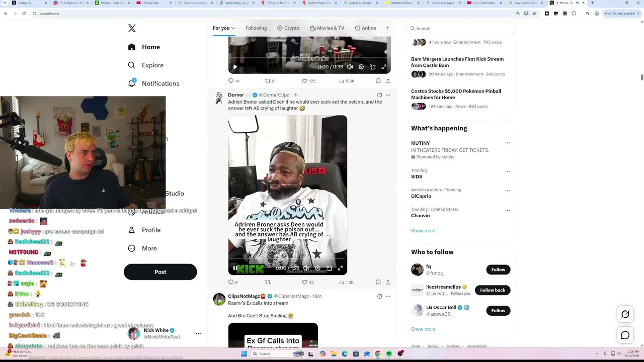644x362 pixels.
Task: View analytics for Dorner's 1.2K views
Action: (x=347, y=283)
